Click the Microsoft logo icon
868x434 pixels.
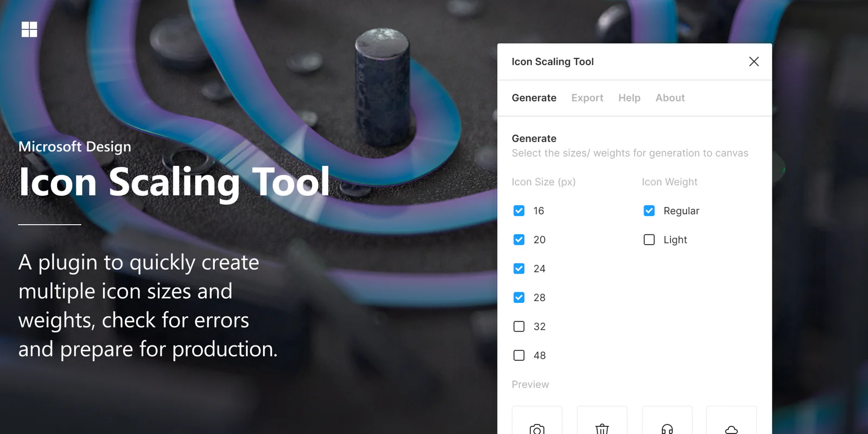(x=29, y=29)
